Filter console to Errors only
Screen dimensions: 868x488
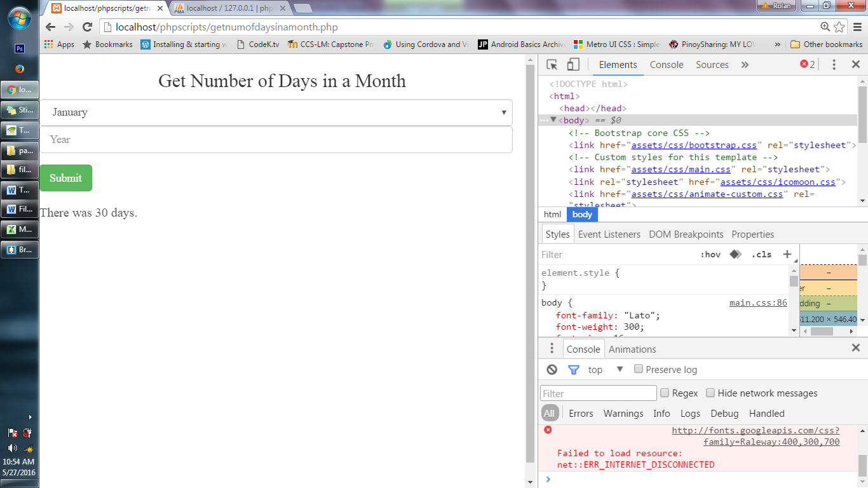[581, 413]
